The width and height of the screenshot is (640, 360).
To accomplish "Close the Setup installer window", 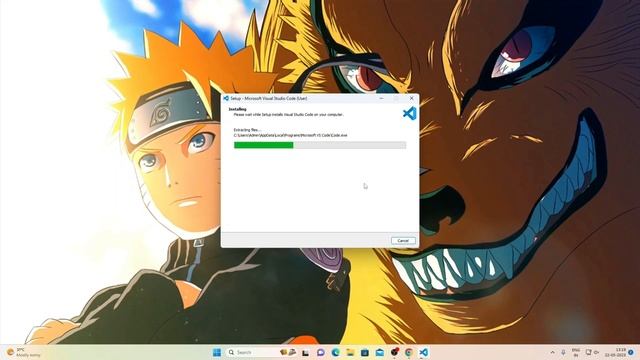I will pyautogui.click(x=411, y=98).
